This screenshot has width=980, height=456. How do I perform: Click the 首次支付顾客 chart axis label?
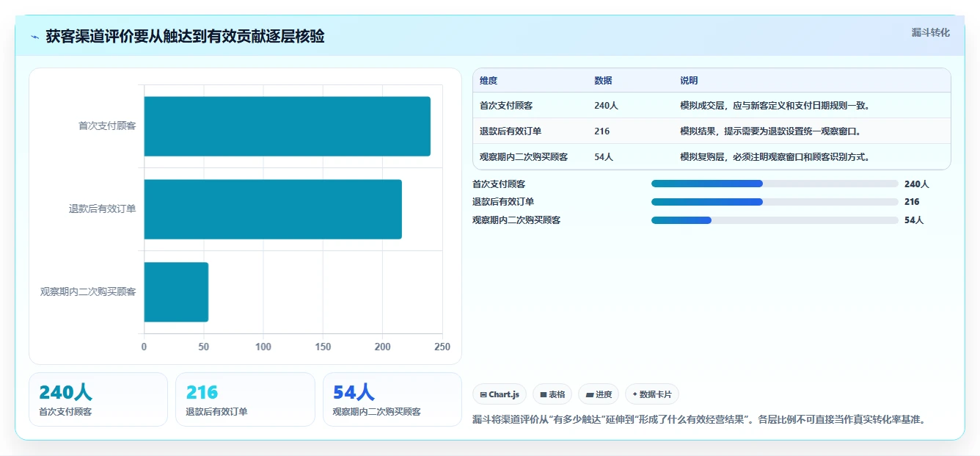tap(107, 126)
